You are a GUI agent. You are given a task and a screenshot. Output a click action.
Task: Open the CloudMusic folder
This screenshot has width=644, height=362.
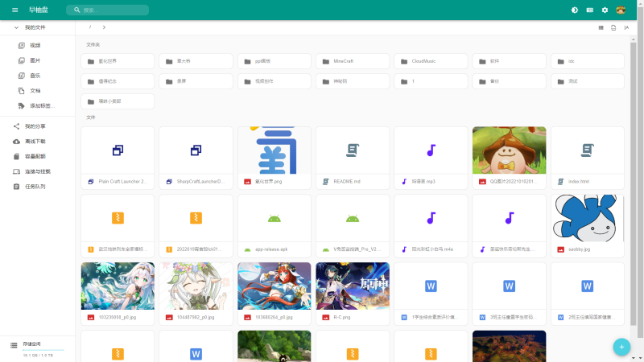click(431, 61)
